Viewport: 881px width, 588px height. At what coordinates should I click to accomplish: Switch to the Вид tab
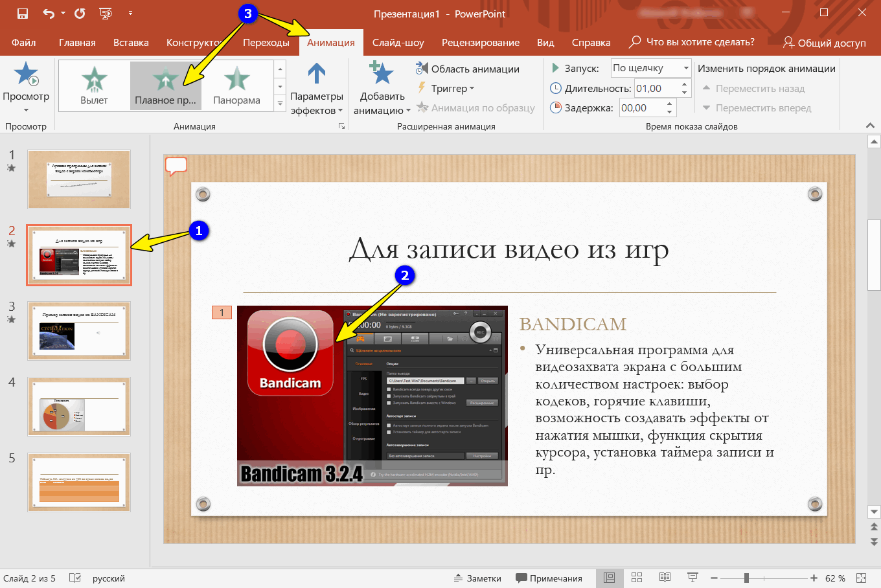[x=545, y=42]
